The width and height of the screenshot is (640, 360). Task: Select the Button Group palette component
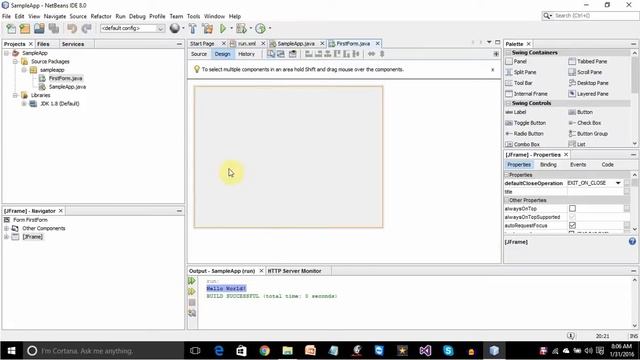point(588,133)
